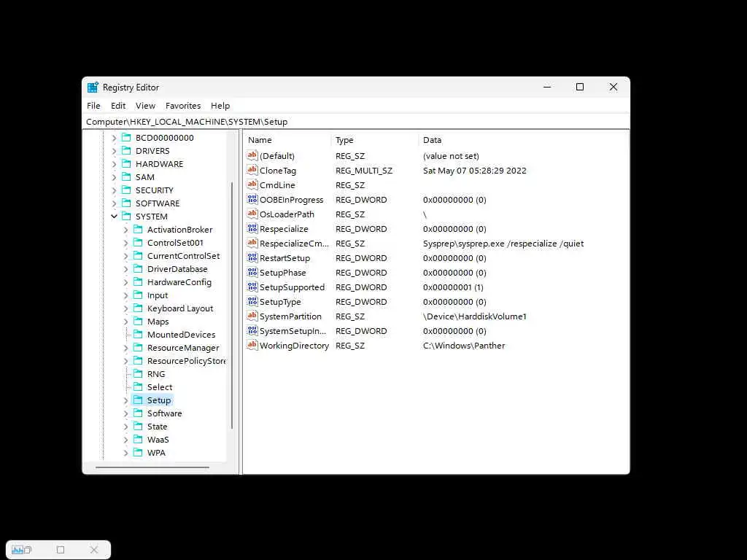Viewport: 747px width, 560px height.
Task: Select the DriverDatabase key
Action: point(177,269)
